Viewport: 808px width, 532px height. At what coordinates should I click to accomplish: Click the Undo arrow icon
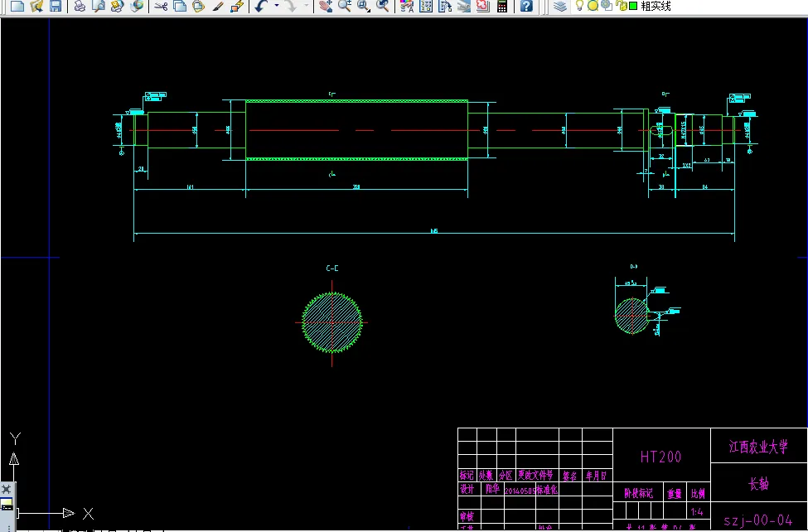point(261,6)
